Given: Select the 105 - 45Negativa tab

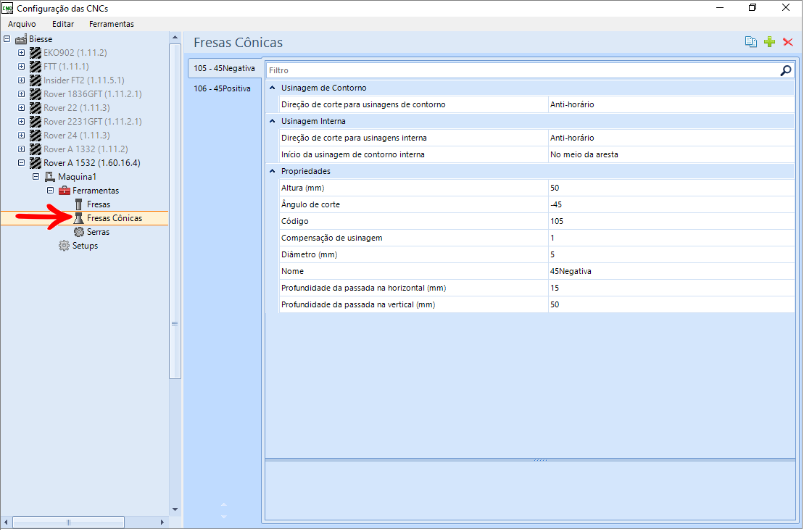Looking at the screenshot, I should point(225,68).
